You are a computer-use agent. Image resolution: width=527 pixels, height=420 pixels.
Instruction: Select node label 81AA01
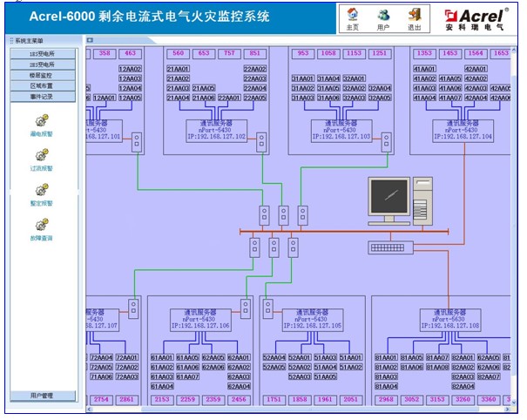coord(386,357)
